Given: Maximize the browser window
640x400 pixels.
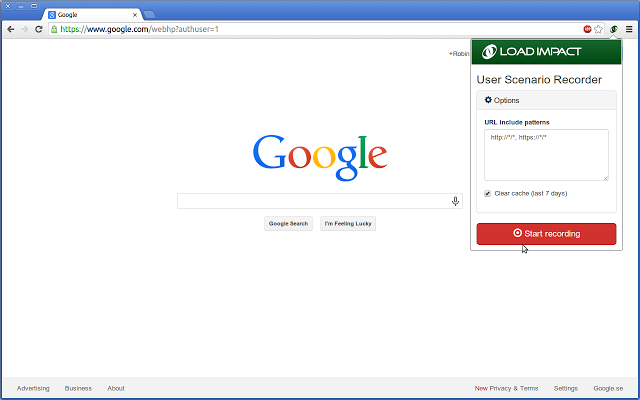Looking at the screenshot, I should coord(34,6).
